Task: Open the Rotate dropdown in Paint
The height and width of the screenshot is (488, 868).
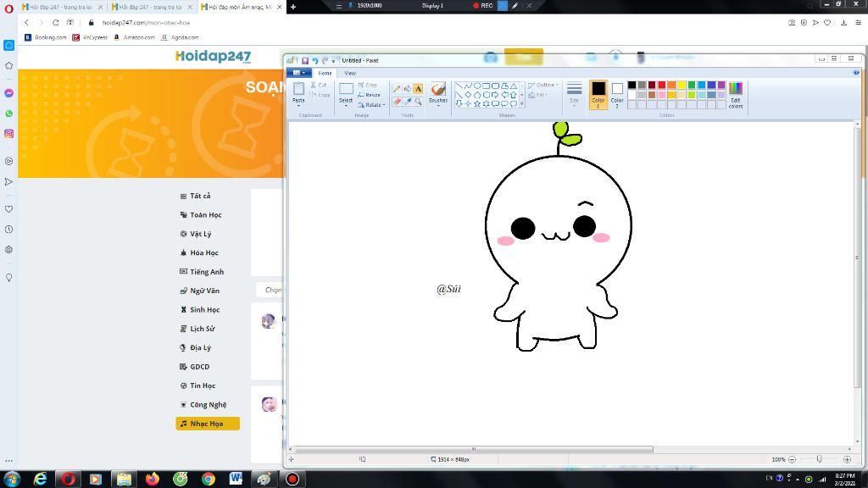Action: [372, 105]
